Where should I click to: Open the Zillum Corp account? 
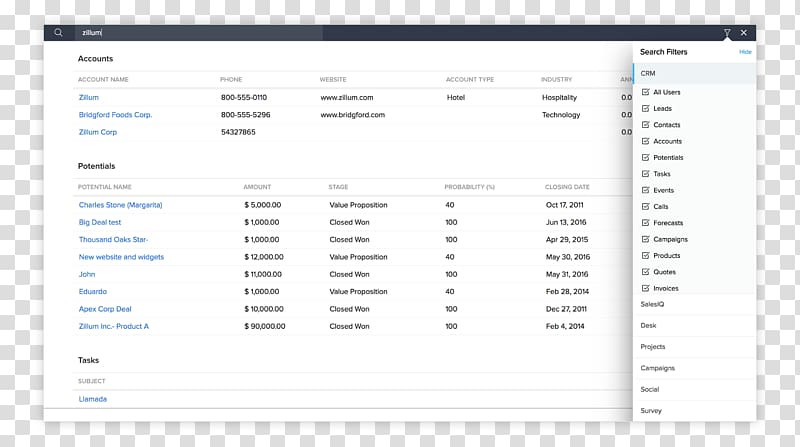pos(98,132)
